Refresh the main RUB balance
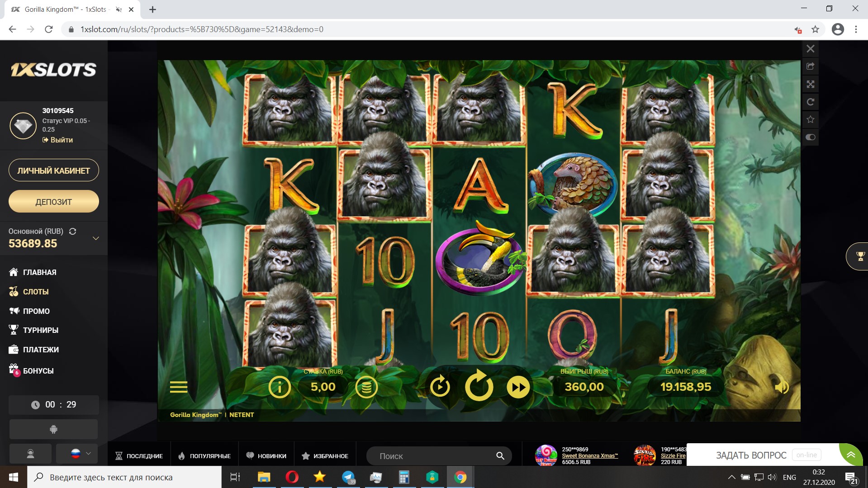 click(x=72, y=232)
